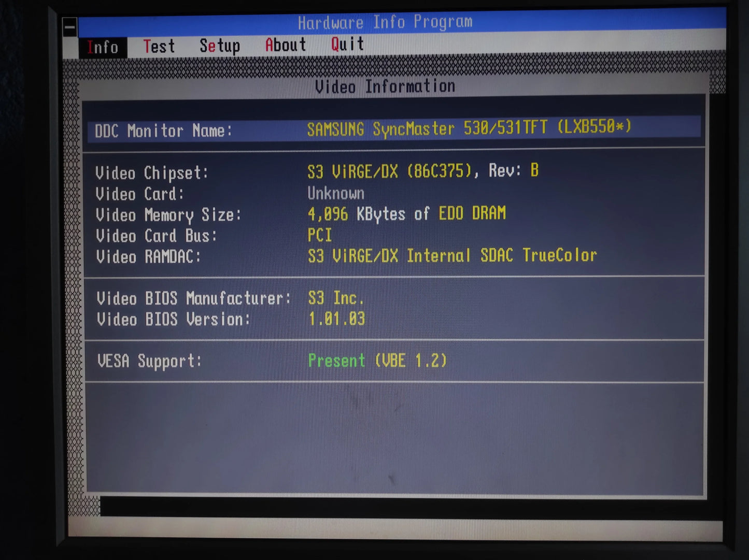Select the DDC Monitor Name row
This screenshot has height=560, width=749.
pos(394,129)
